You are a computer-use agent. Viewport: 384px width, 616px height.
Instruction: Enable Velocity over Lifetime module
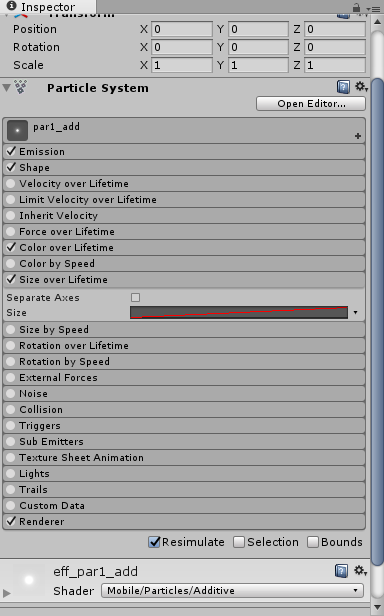[11, 183]
